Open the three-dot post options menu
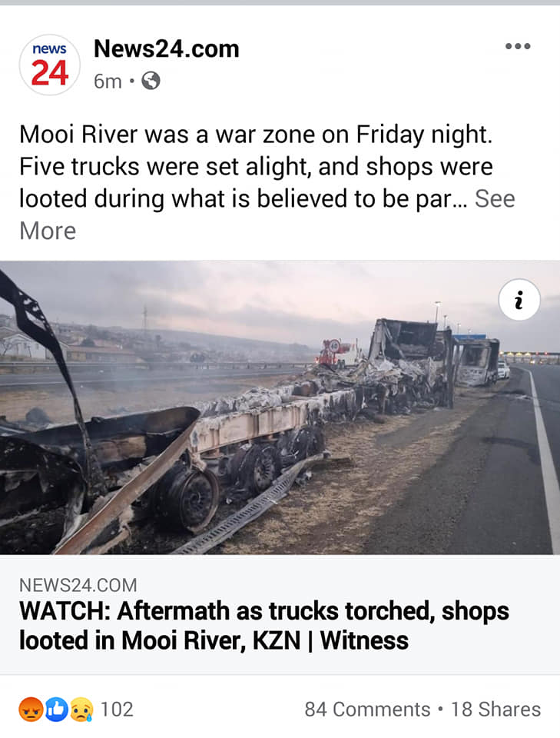Image resolution: width=560 pixels, height=738 pixels. click(518, 46)
